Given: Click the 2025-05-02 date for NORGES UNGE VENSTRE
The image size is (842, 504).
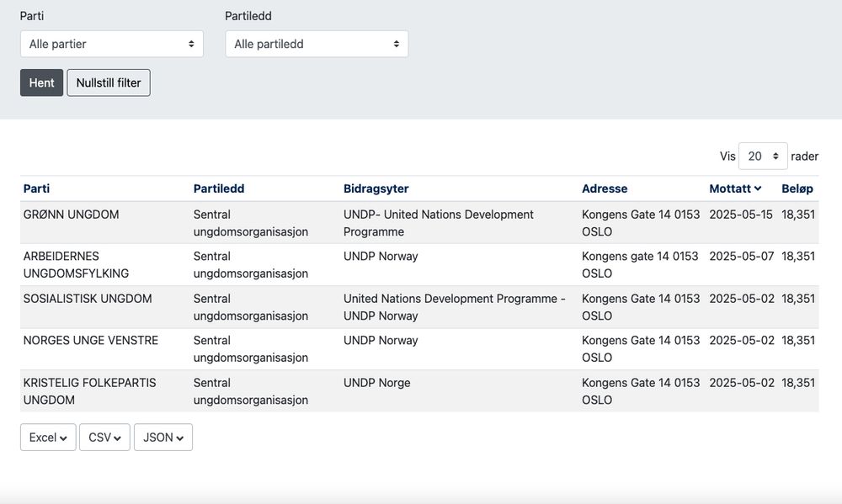Looking at the screenshot, I should [x=742, y=340].
